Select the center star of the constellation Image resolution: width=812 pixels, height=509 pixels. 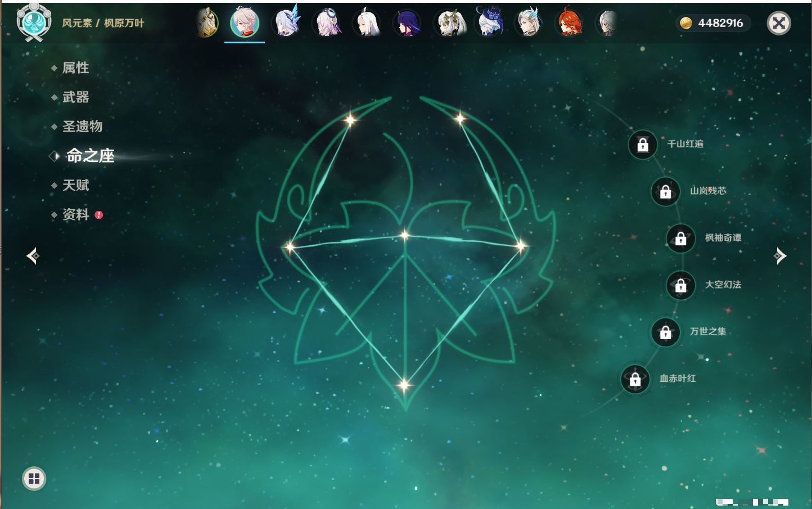click(405, 235)
